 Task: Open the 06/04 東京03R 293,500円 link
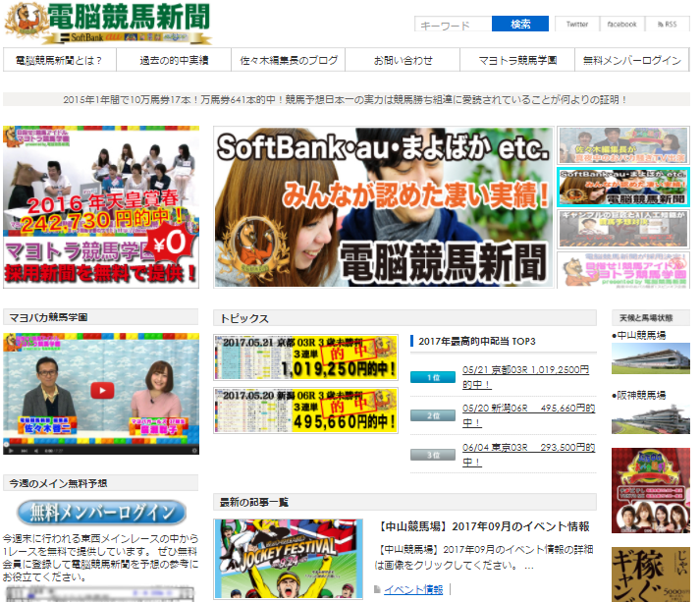pos(528,455)
